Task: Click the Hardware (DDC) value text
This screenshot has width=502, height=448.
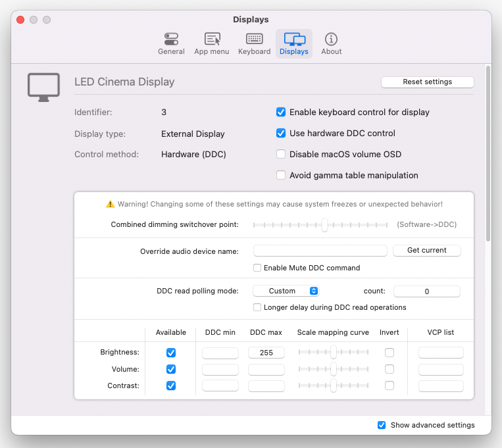Action: click(193, 155)
